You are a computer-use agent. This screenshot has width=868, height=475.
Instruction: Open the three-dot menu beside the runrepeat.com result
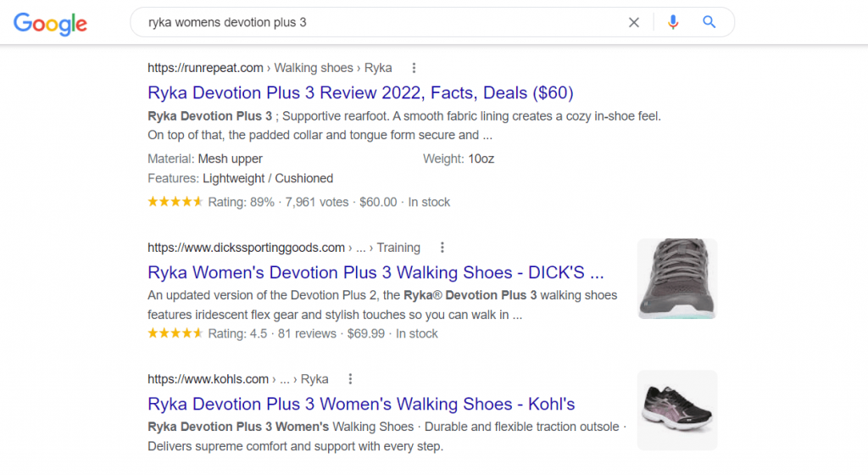click(414, 68)
